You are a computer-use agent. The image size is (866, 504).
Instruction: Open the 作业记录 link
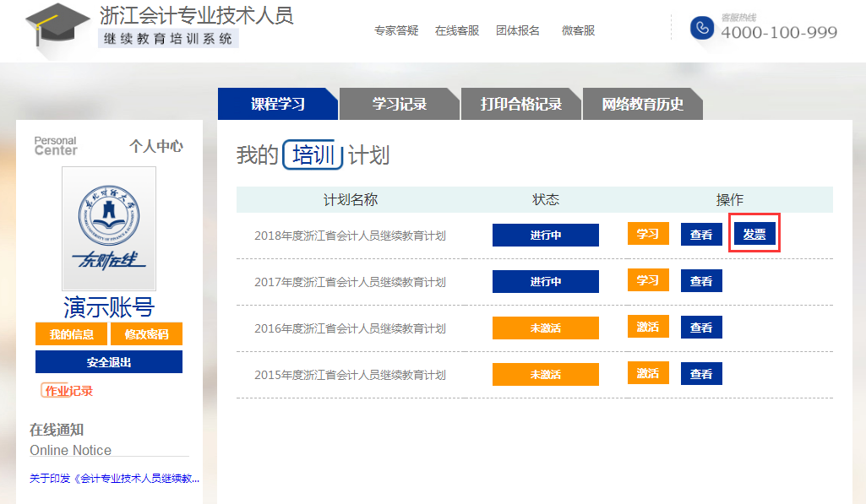click(x=67, y=391)
